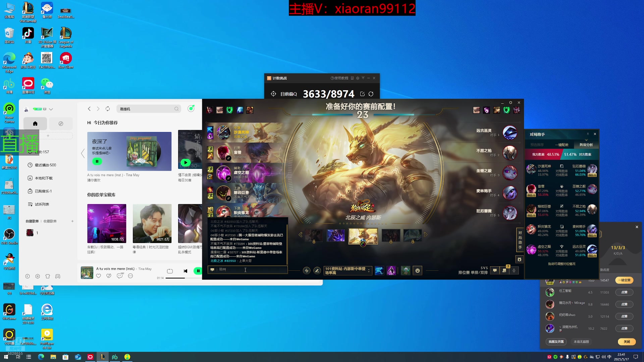The width and height of the screenshot is (644, 362).
Task: Open the 车载DJ playlist cover
Action: pyautogui.click(x=107, y=224)
